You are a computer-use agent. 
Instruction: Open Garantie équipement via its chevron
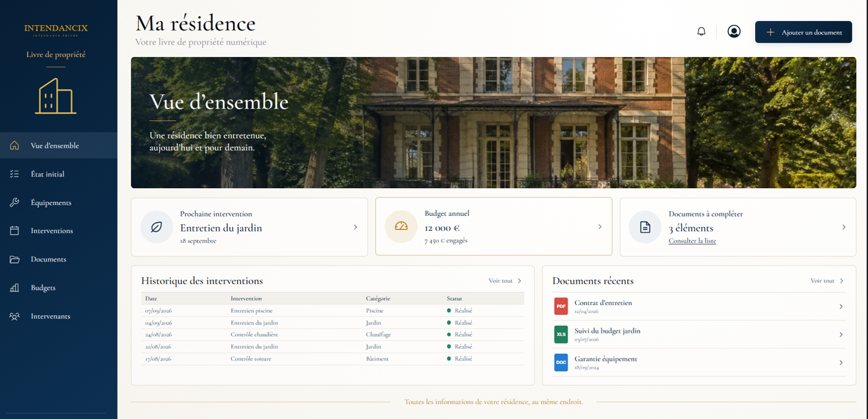pyautogui.click(x=841, y=363)
